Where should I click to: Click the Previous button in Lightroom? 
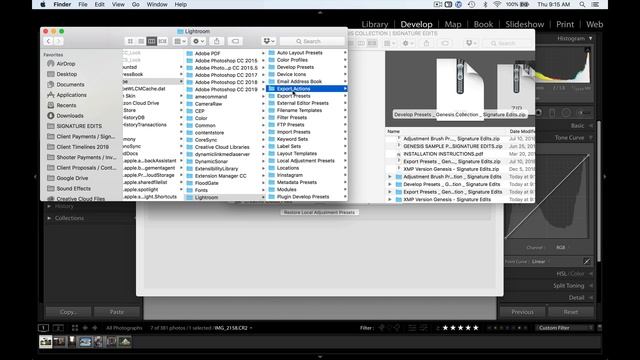522,312
